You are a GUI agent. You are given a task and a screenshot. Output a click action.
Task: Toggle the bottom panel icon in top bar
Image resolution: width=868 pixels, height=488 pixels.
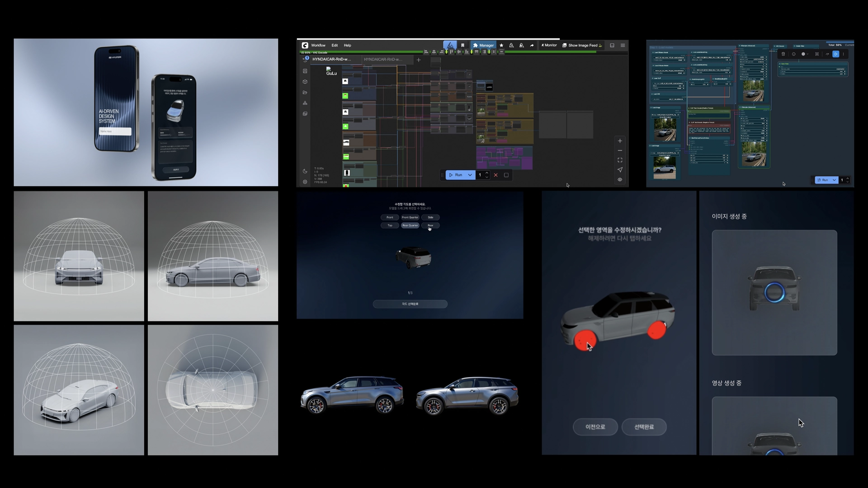click(x=612, y=45)
